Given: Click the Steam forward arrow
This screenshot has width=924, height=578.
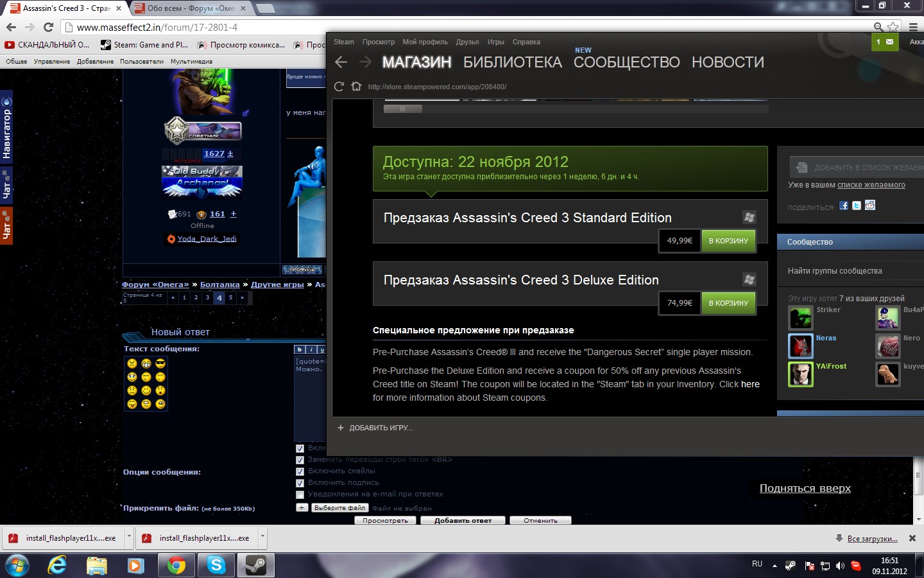Looking at the screenshot, I should click(x=365, y=62).
